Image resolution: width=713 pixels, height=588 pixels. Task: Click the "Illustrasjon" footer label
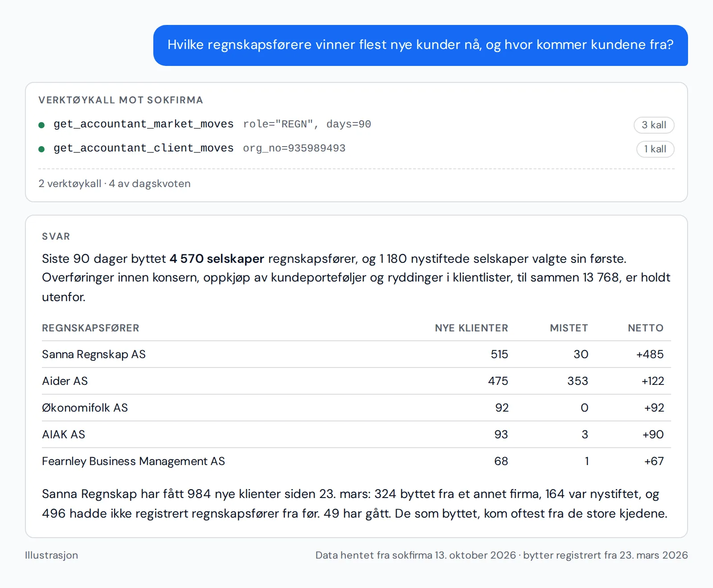(x=52, y=555)
